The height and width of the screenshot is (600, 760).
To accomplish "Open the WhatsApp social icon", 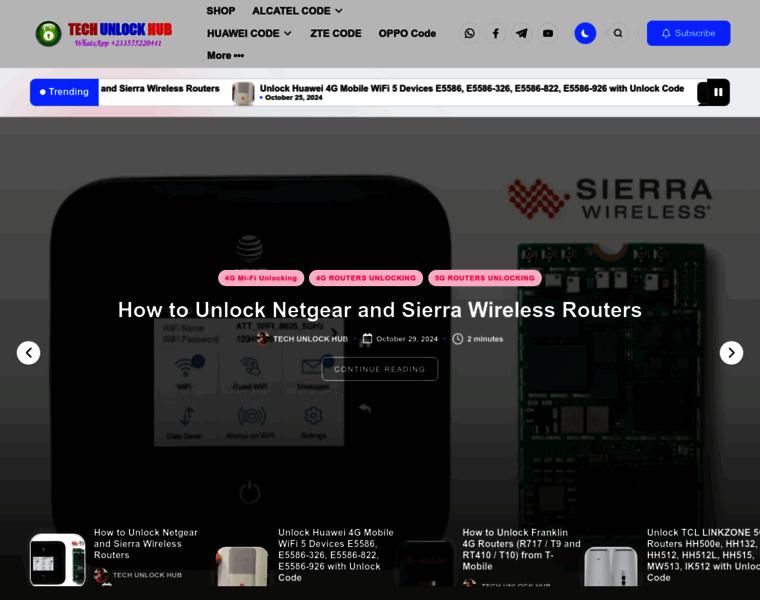I will pyautogui.click(x=469, y=33).
